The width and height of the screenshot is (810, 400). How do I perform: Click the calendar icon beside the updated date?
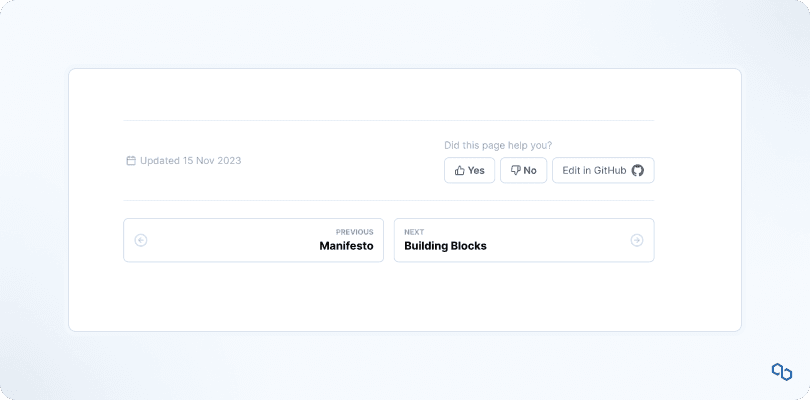click(x=130, y=160)
